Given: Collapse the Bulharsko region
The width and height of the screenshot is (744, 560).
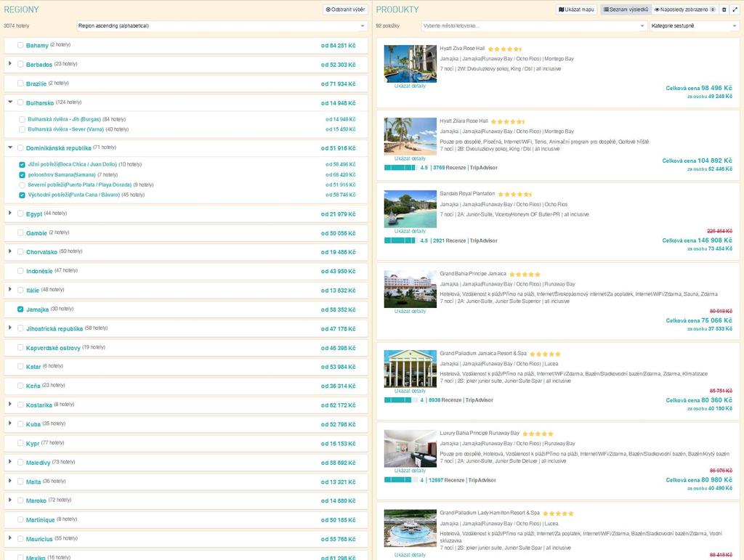Looking at the screenshot, I should pyautogui.click(x=10, y=102).
